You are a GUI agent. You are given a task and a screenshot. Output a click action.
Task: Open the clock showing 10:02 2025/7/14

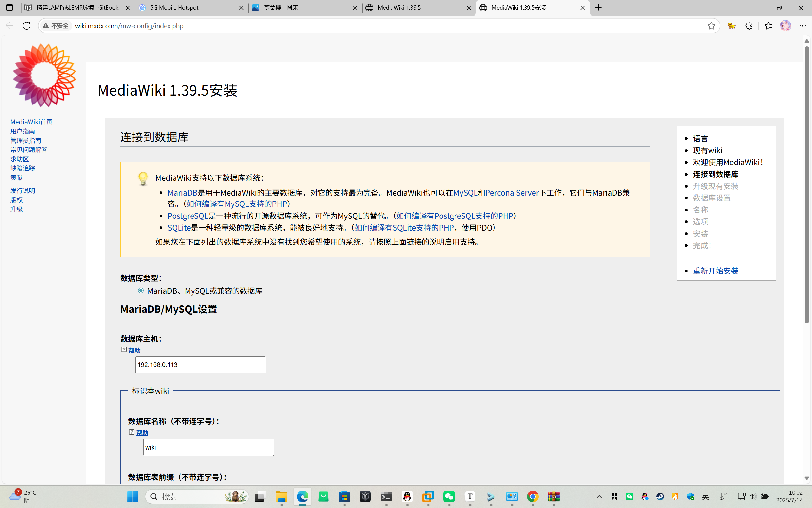tap(790, 496)
